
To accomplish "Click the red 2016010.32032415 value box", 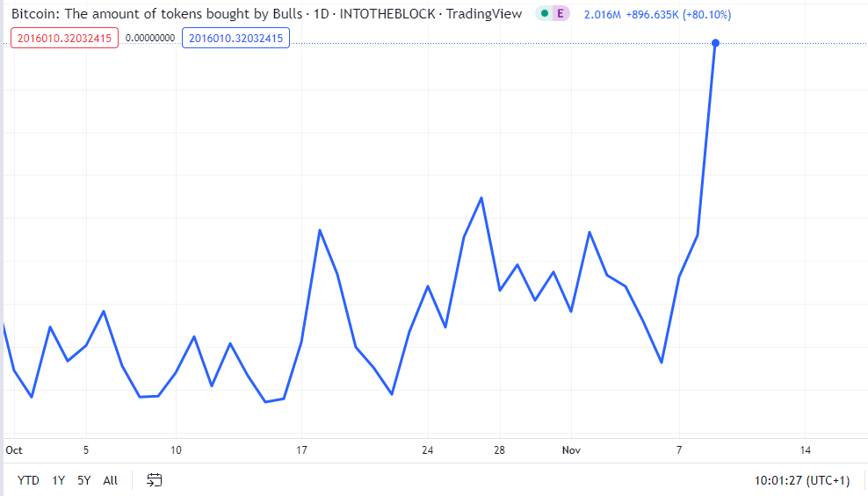I will (64, 38).
